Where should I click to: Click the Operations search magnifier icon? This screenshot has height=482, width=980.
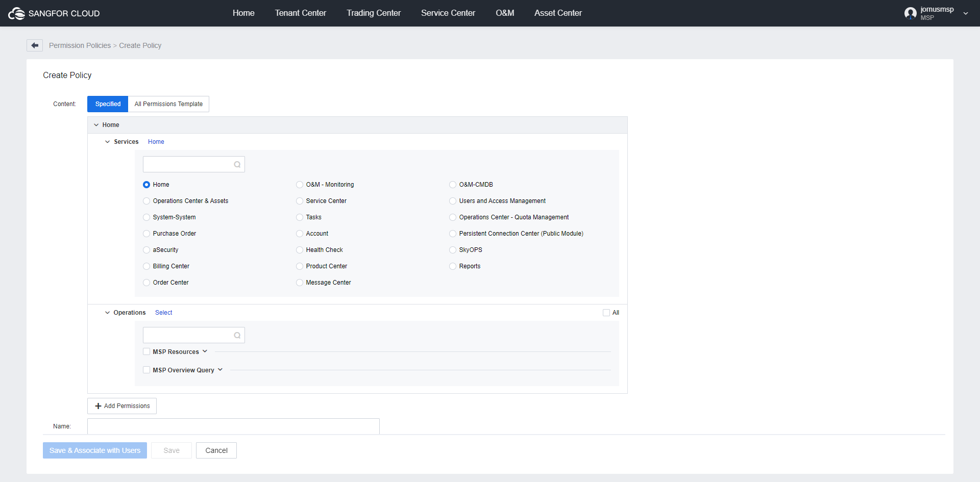point(237,335)
